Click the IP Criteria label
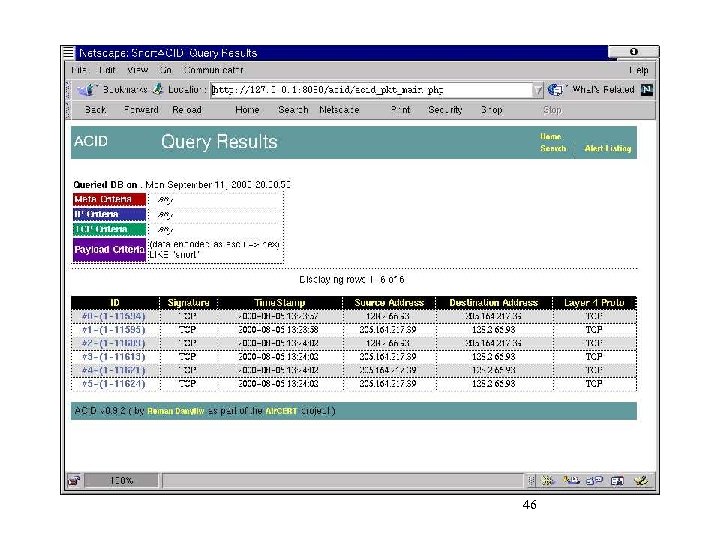Viewport: 720px width, 540px height. tap(109, 214)
